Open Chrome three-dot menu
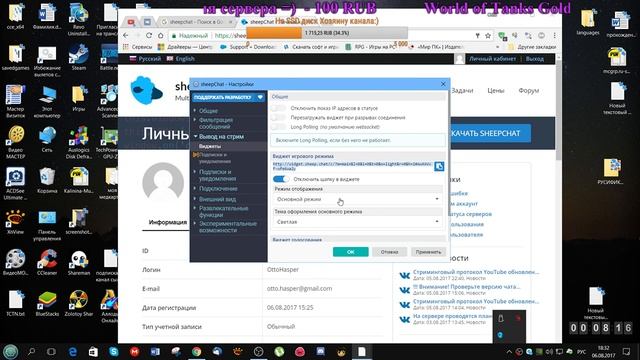This screenshot has width=640, height=360. [554, 36]
